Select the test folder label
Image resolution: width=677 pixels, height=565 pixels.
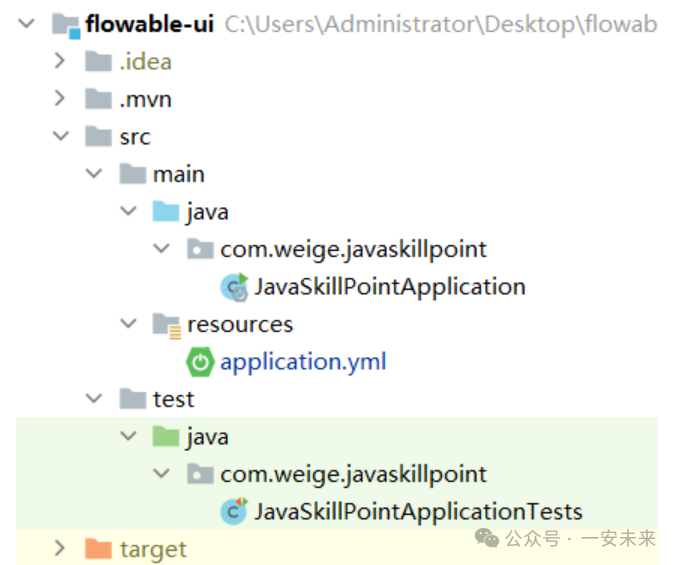tap(173, 399)
